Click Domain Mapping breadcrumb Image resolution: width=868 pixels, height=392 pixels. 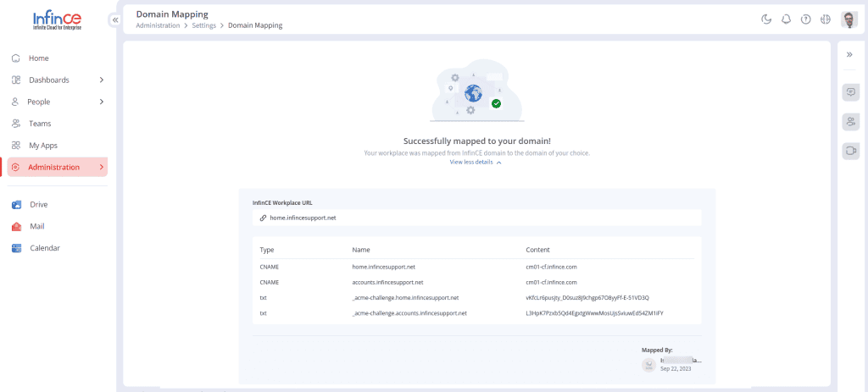[255, 25]
